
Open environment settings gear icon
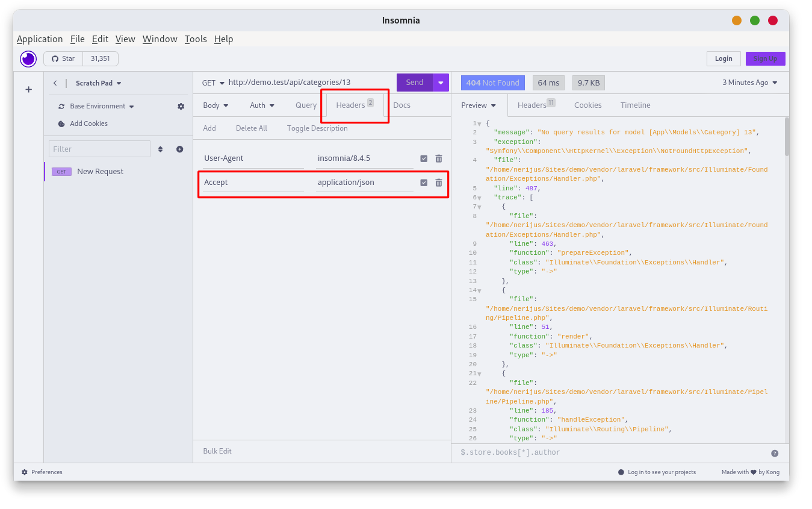tap(181, 106)
